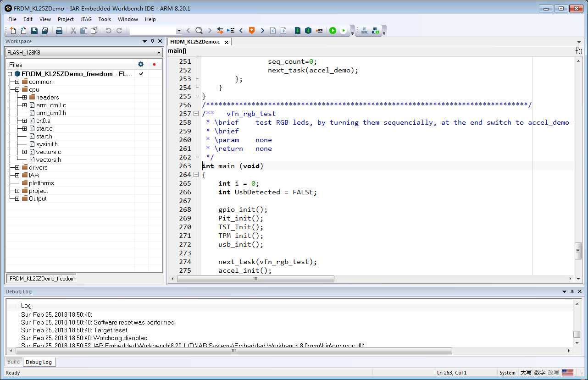
Task: Toggle a breakpoint from the toolbar
Action: (x=320, y=31)
